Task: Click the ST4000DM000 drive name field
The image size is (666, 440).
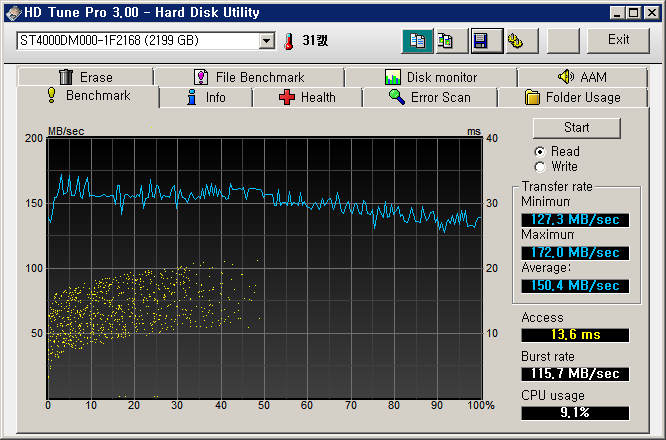Action: pyautogui.click(x=138, y=41)
